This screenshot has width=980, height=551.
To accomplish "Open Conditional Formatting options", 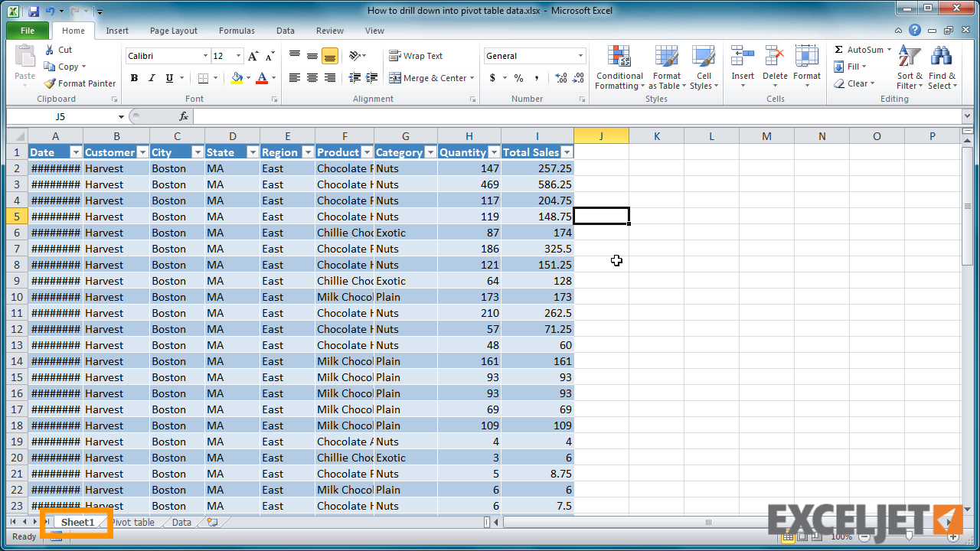I will pyautogui.click(x=619, y=67).
